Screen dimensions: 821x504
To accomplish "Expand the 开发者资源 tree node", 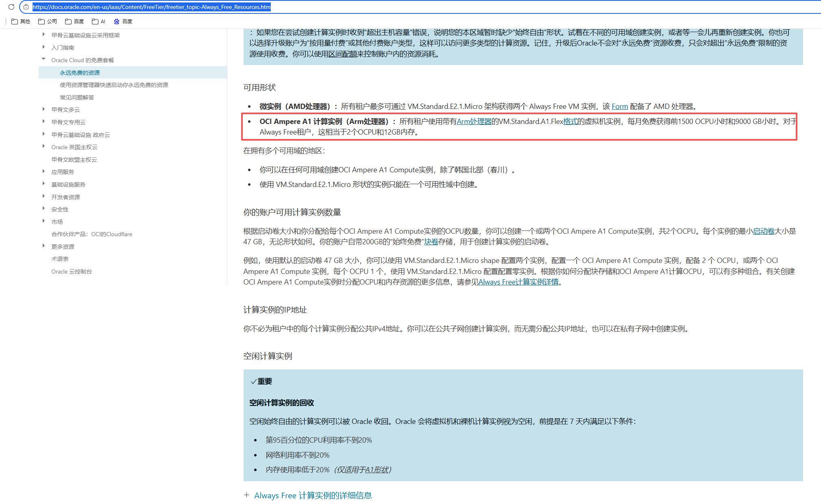I will [44, 196].
